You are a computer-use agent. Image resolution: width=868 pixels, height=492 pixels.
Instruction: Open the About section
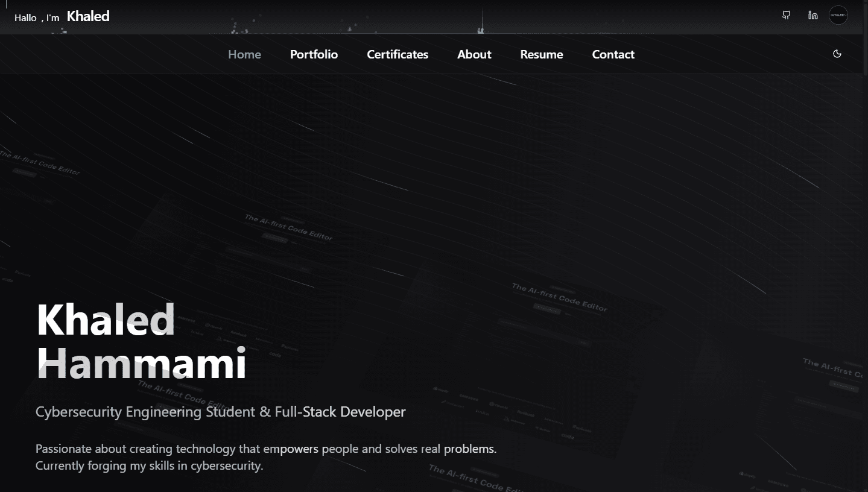(474, 54)
